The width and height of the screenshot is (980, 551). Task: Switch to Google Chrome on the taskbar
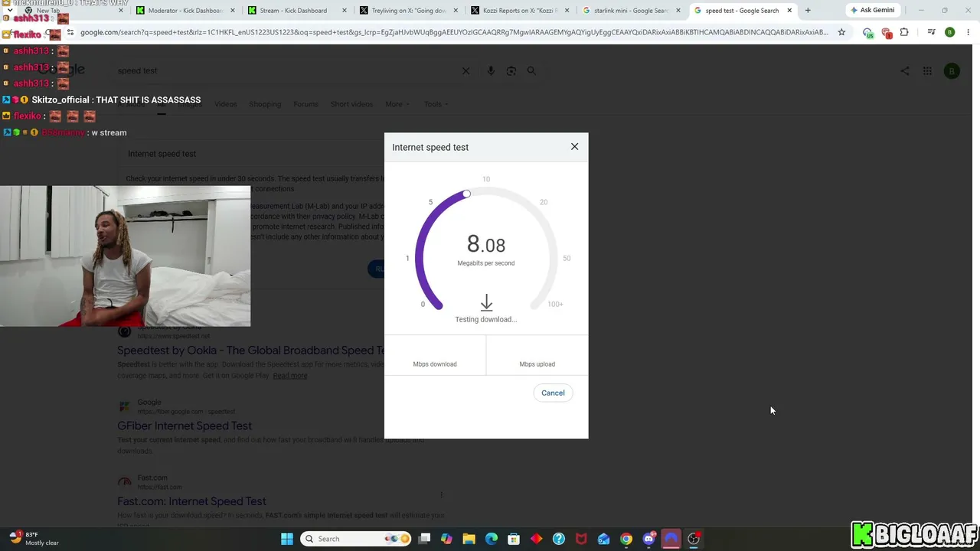pyautogui.click(x=626, y=539)
